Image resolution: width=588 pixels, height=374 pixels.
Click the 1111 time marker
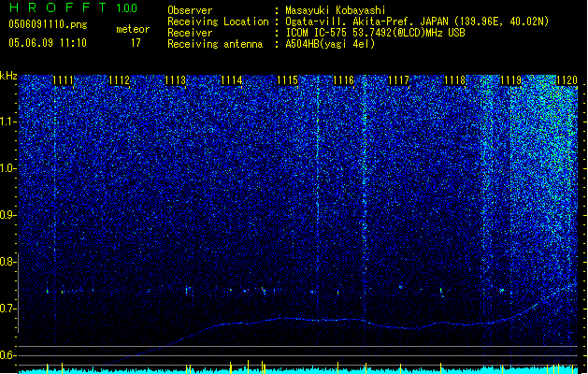point(63,80)
